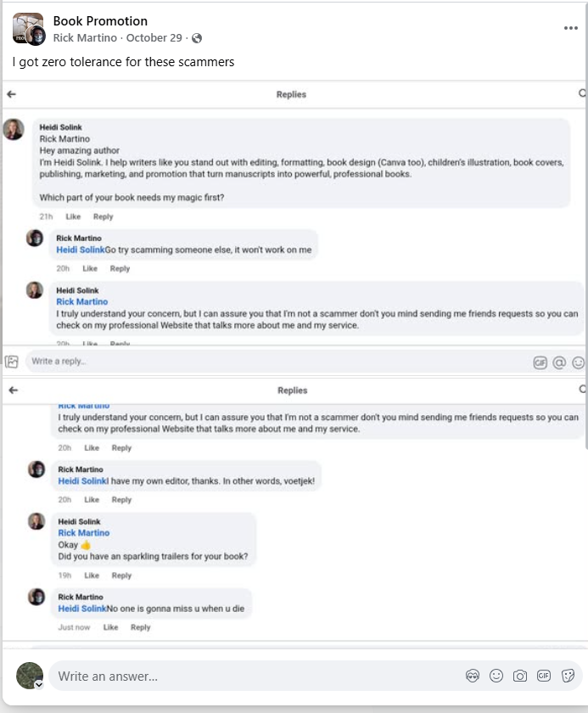The width and height of the screenshot is (588, 713).
Task: Click the public globe audience icon
Action: coord(198,38)
